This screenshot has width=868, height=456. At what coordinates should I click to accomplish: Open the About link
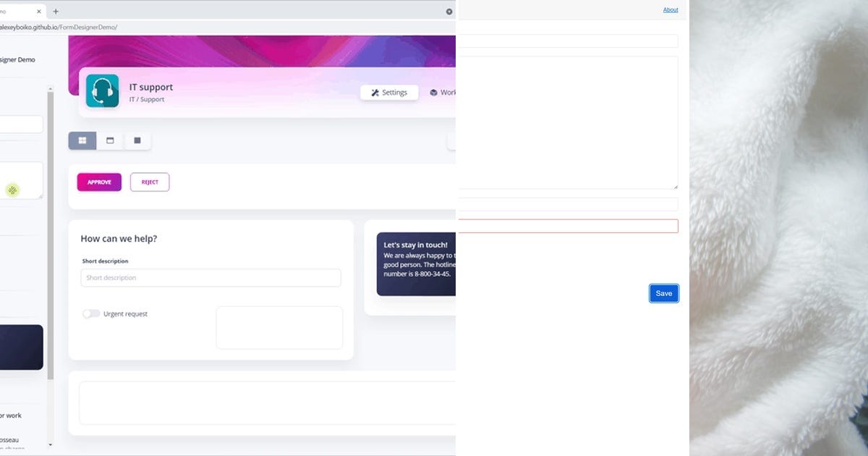pos(670,9)
